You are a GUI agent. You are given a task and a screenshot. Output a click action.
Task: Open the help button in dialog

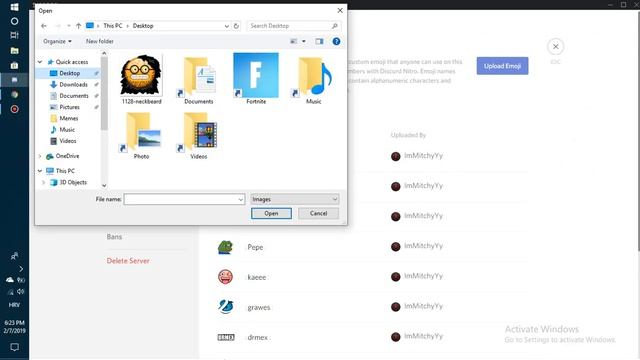click(x=336, y=41)
